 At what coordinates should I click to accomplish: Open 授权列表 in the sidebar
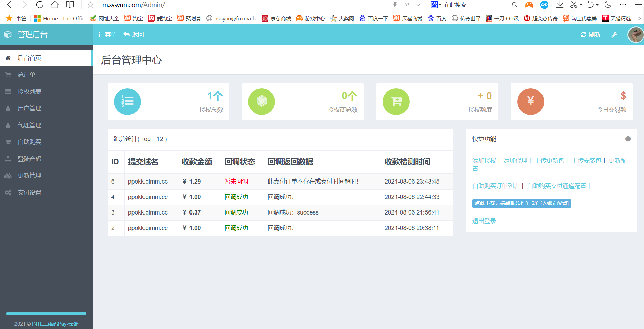(x=46, y=92)
